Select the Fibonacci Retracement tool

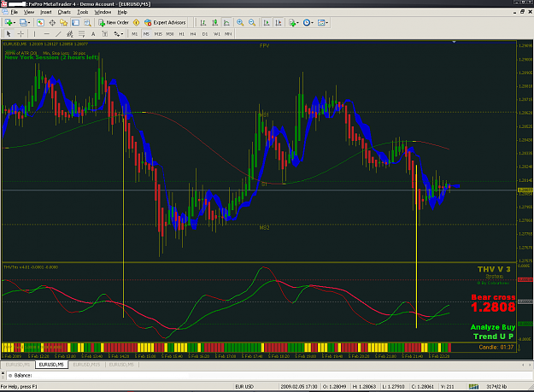81,33
